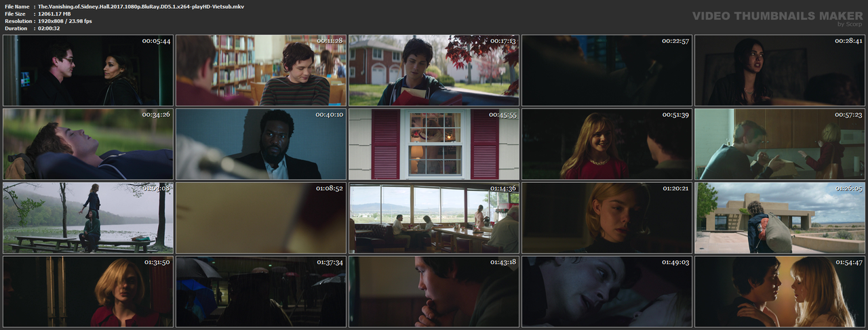The width and height of the screenshot is (868, 330).
Task: Click the thumbnail stamped 01:43:18
Action: (434, 291)
